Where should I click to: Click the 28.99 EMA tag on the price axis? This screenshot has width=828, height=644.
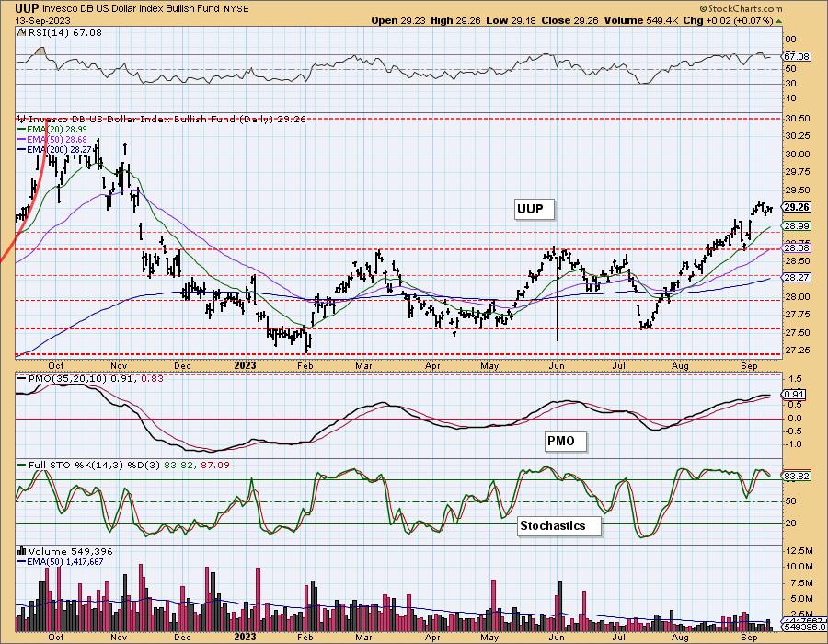coord(798,226)
